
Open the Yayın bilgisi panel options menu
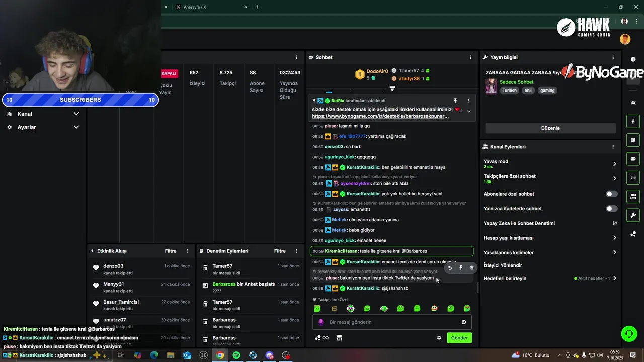(x=613, y=57)
